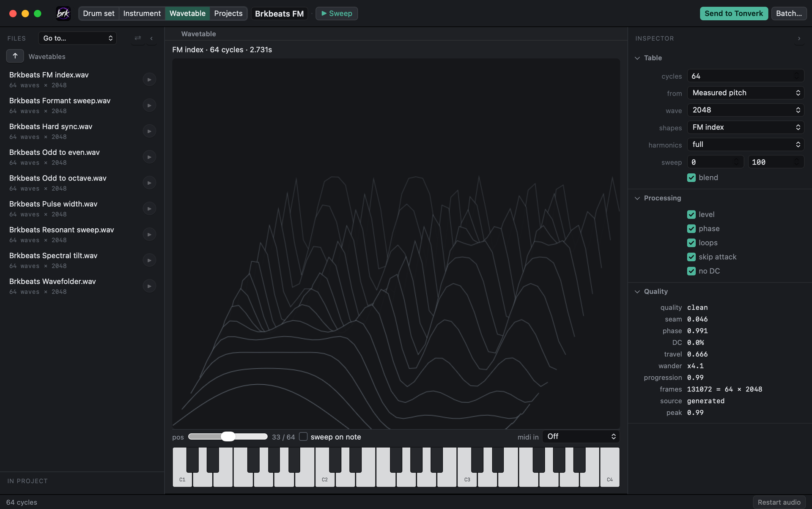
Task: Play preview of Brkbeats Odd to even.wav
Action: (x=149, y=157)
